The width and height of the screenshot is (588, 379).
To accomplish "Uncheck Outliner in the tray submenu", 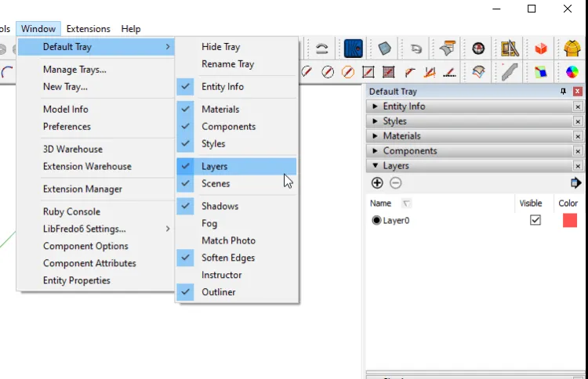I will [237, 292].
